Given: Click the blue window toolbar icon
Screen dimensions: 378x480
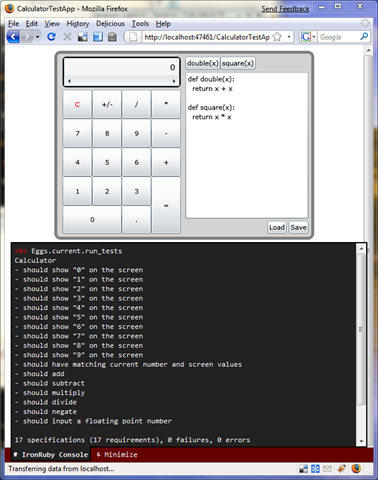Looking at the screenshot, I should (x=98, y=37).
